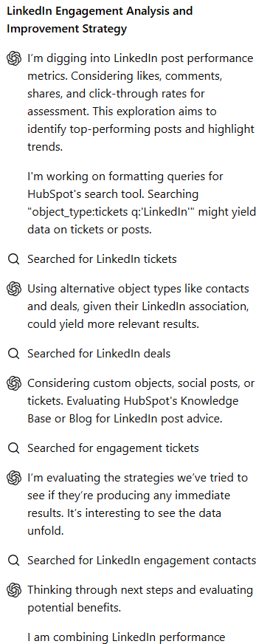Click ChatGPT logo beside LinkedIn post performance paragraph
Screen dimensions: 270x644
coord(14,58)
